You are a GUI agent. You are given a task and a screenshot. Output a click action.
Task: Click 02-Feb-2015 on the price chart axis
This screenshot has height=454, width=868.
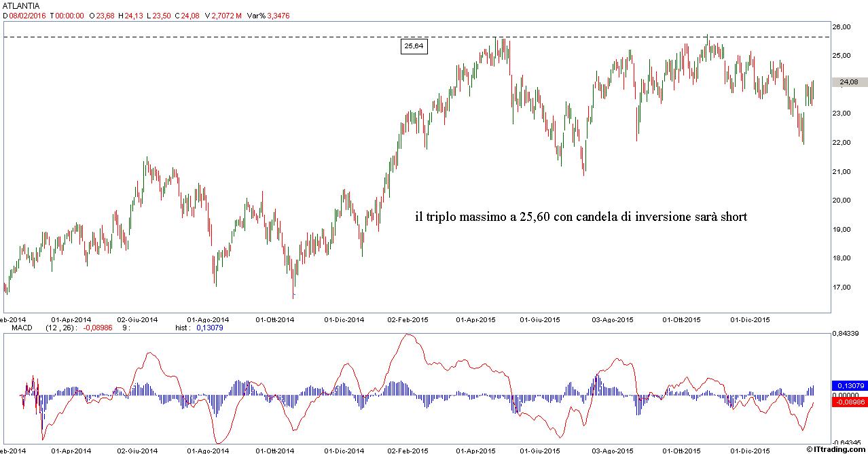tap(408, 319)
